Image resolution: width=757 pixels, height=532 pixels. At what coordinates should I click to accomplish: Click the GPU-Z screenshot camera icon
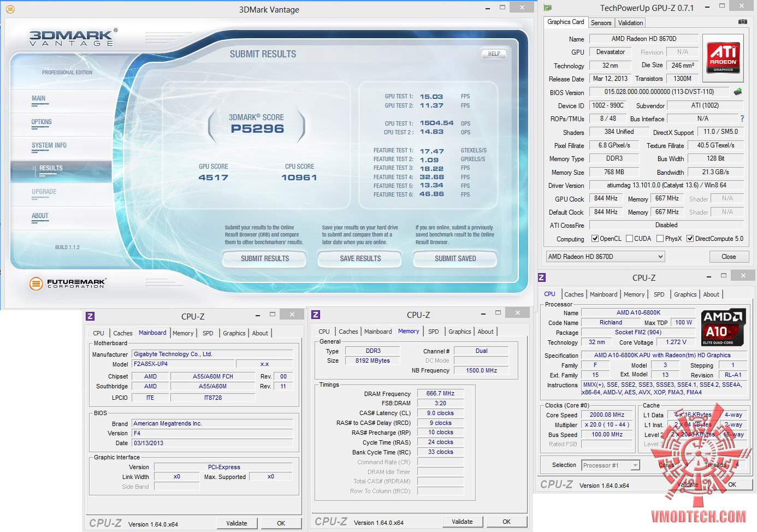pyautogui.click(x=742, y=22)
